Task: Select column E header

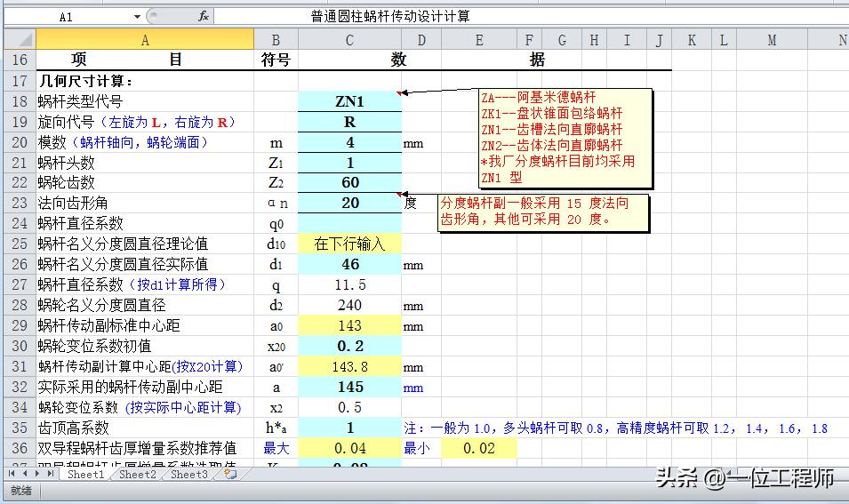Action: (479, 40)
